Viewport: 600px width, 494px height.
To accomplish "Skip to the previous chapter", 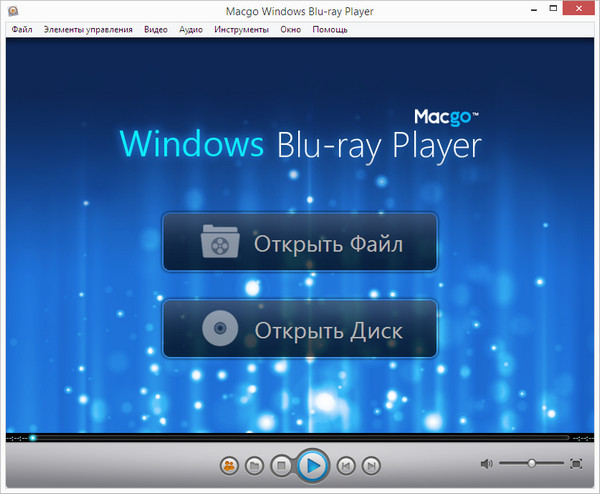I will point(345,465).
